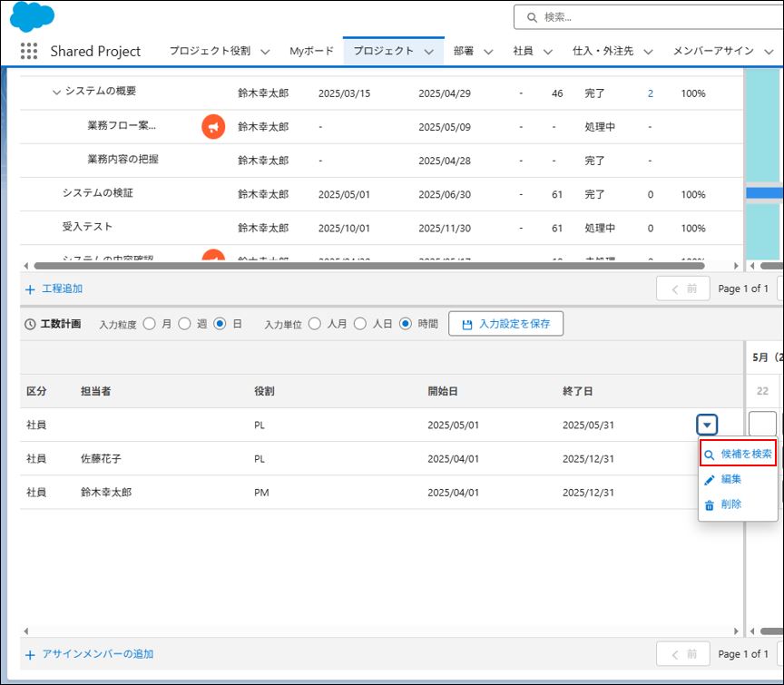Click pencil icon for 編集
This screenshot has width=784, height=685.
point(710,480)
